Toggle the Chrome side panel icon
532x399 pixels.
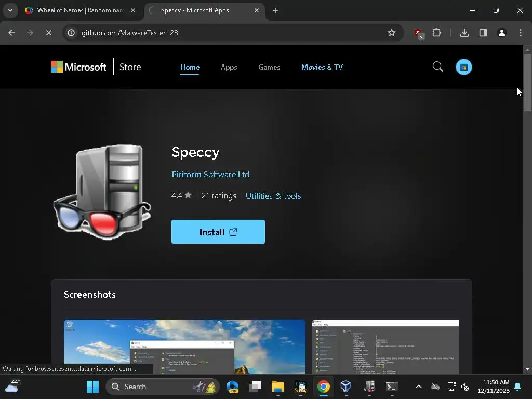(483, 33)
